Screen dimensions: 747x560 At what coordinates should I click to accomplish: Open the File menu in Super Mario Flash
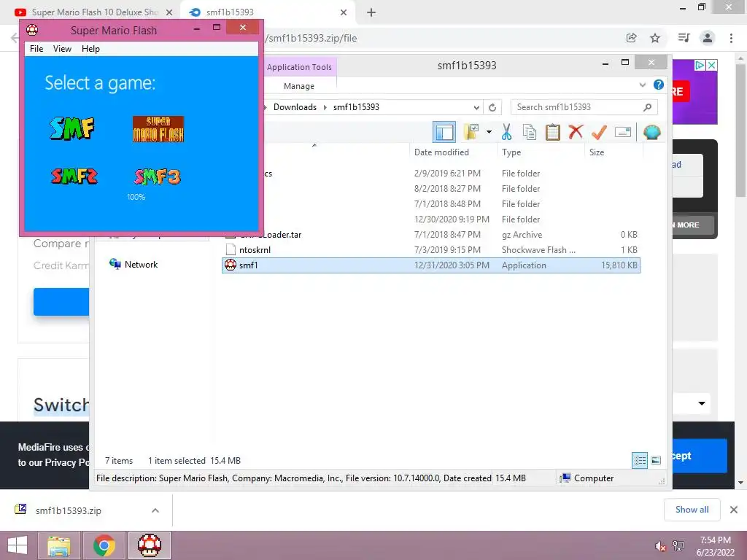coord(36,49)
